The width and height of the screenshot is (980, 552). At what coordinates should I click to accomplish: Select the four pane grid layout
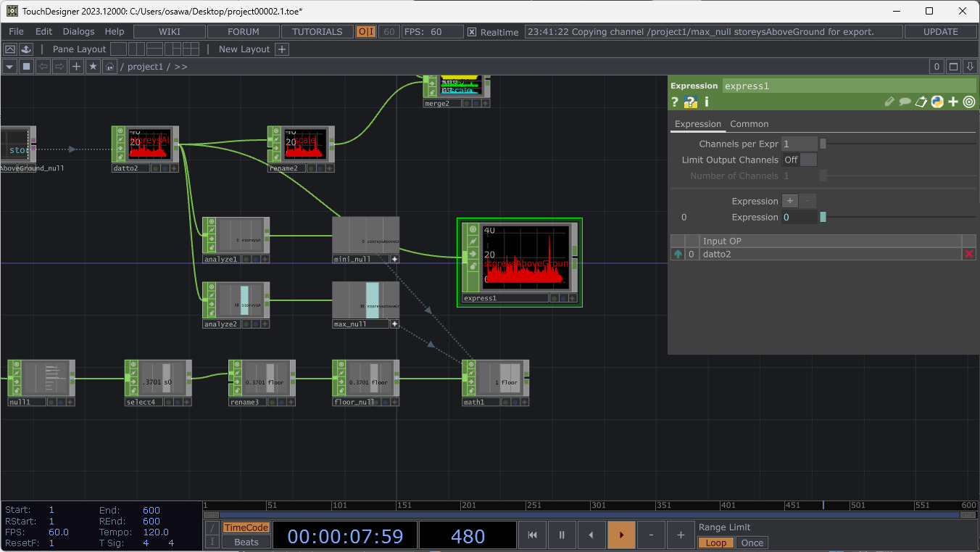[x=191, y=49]
